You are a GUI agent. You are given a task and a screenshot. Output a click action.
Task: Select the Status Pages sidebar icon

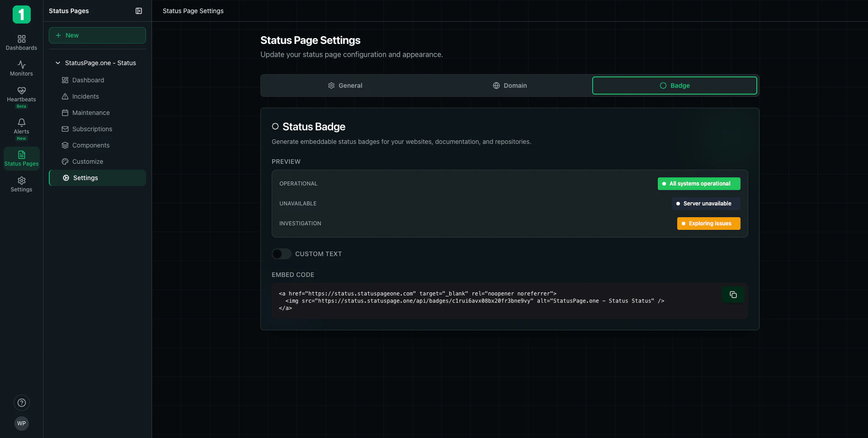point(21,158)
